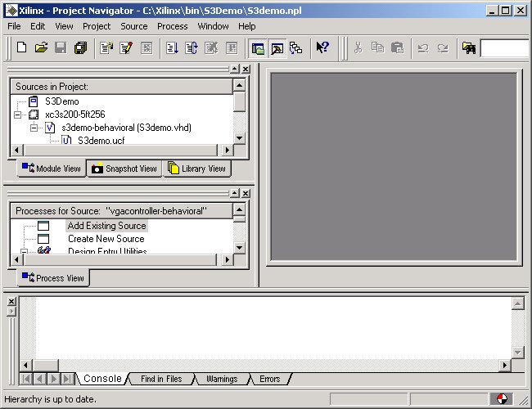Screen dimensions: 532x409
Task: Click Create New Source process
Action: click(106, 239)
